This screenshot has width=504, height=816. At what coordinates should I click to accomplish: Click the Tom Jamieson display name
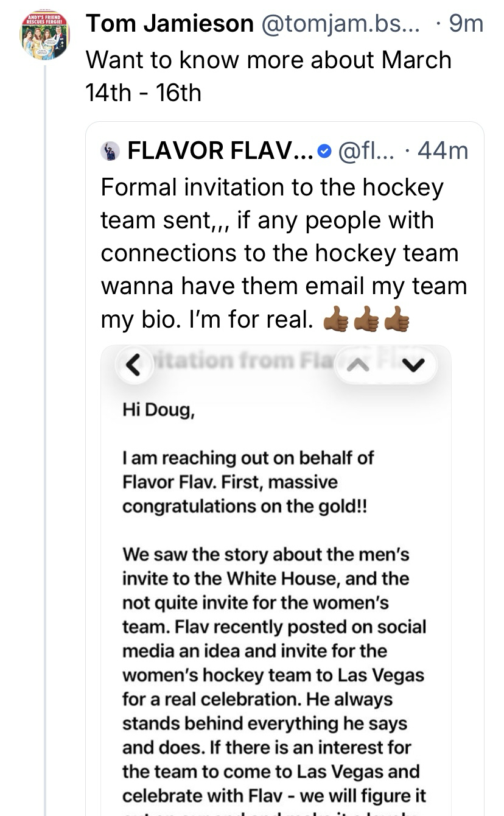[x=170, y=24]
